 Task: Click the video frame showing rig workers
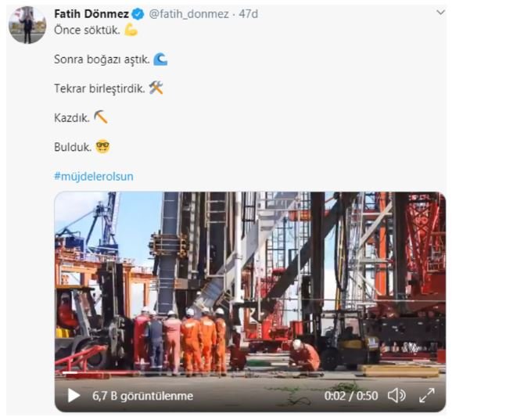(249, 282)
